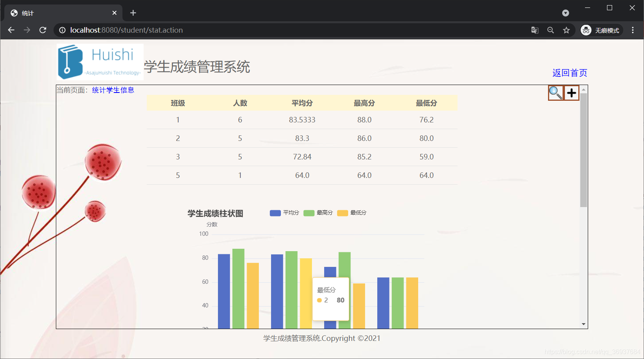Click the plus add icon
Screen dimensions: 644x359
(x=572, y=93)
